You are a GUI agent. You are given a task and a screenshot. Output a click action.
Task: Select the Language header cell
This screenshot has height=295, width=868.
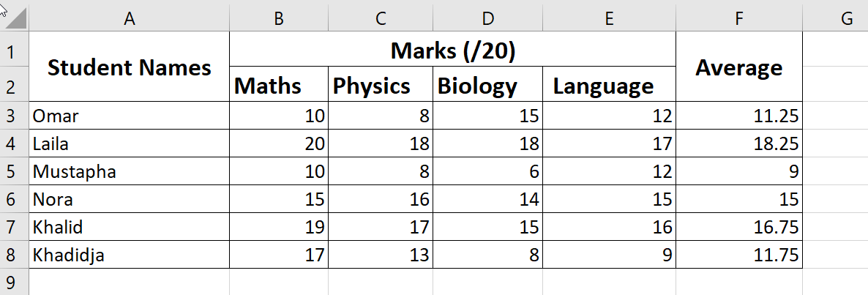609,86
